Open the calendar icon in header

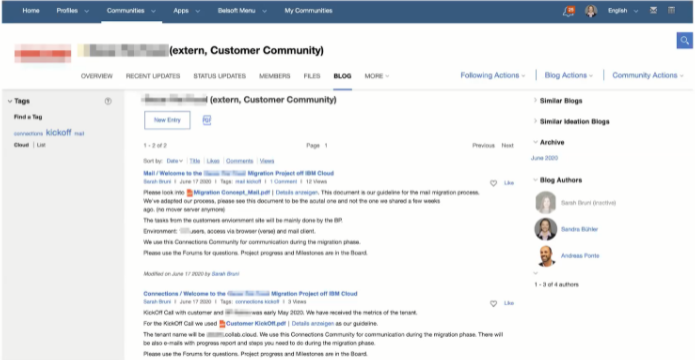tap(672, 10)
